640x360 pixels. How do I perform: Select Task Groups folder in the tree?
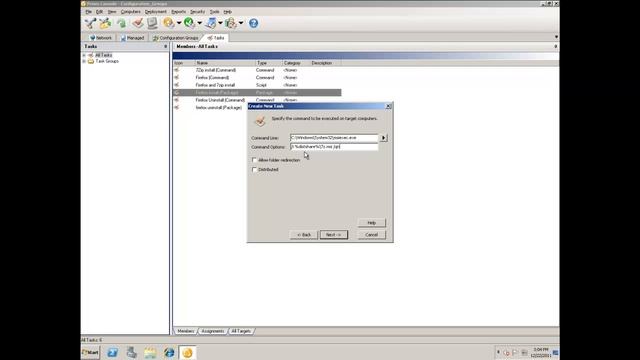click(107, 61)
